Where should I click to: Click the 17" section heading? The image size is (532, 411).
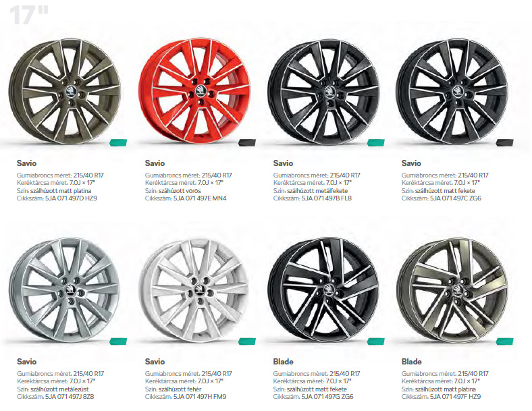click(30, 15)
